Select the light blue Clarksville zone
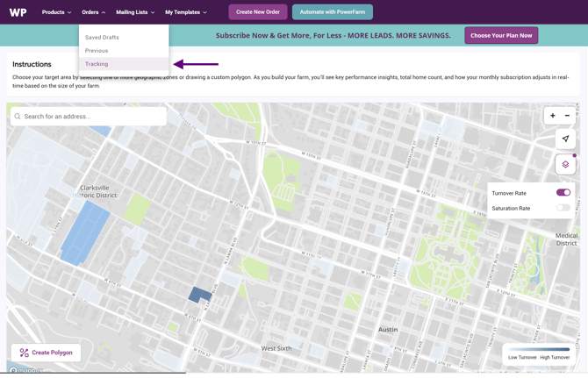The image size is (588, 378). pos(85,232)
